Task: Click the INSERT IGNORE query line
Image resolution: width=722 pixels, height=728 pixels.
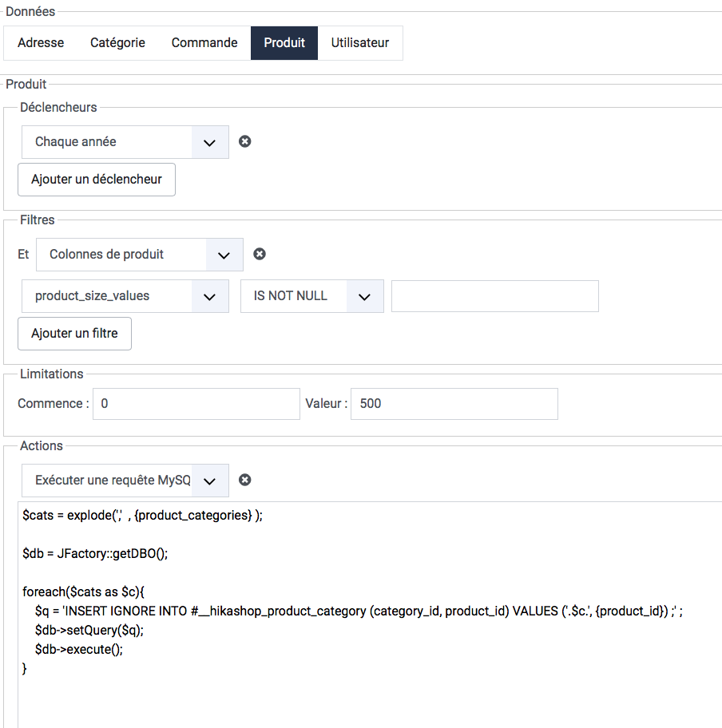Action: point(359,611)
